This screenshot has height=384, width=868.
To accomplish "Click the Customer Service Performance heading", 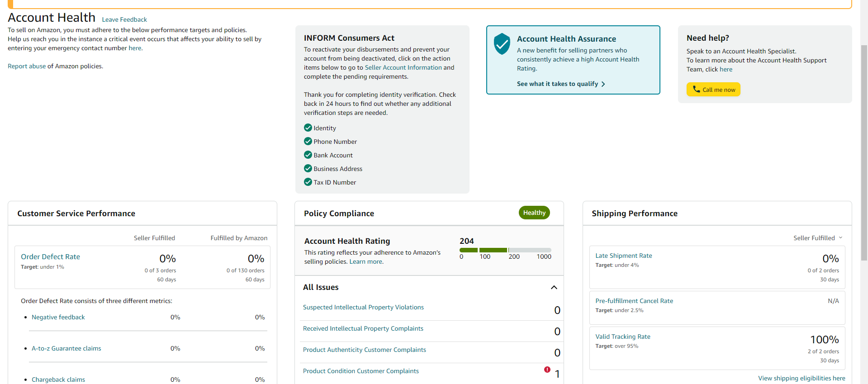I will 76,213.
